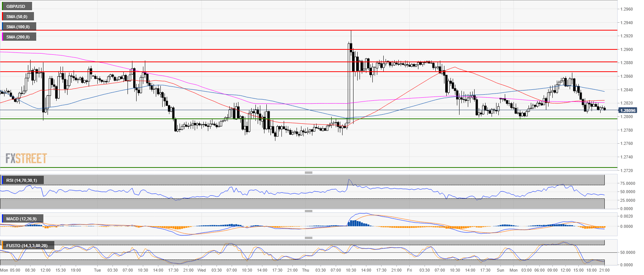Click the GBP/USD symbol label
Screen dimensions: 644x275
pyautogui.click(x=16, y=6)
